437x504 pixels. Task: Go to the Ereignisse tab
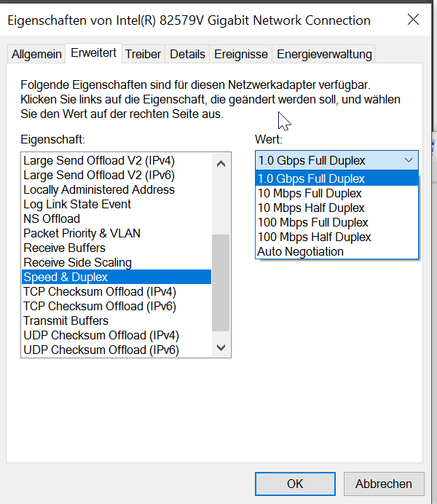[x=241, y=54]
